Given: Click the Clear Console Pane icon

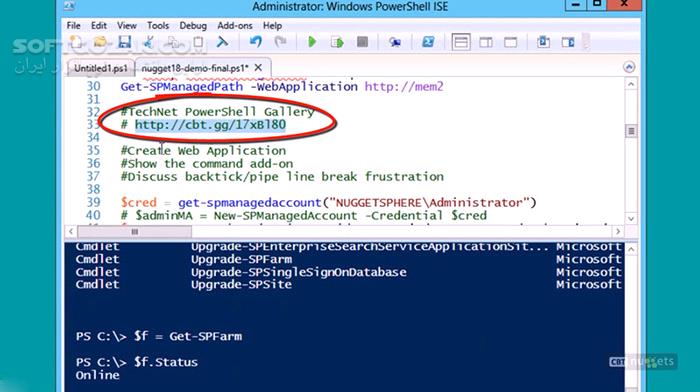Looking at the screenshot, I should point(222,42).
